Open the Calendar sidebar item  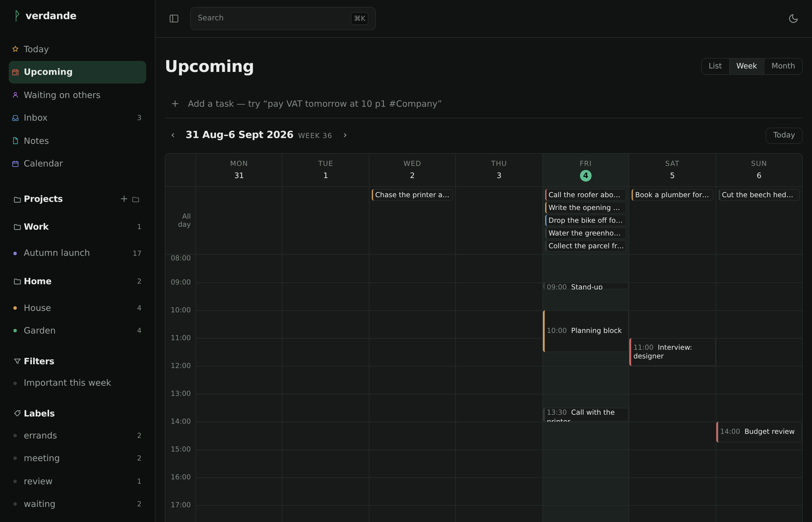[x=77, y=163]
